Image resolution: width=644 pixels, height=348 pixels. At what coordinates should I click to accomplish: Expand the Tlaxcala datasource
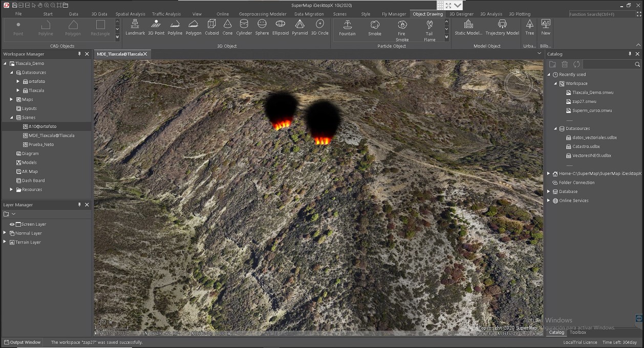tap(18, 91)
